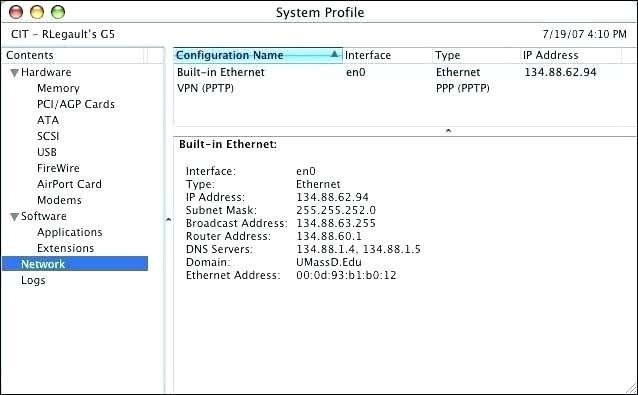Viewport: 638px width, 395px height.
Task: Select the Network item in sidebar
Action: point(75,264)
